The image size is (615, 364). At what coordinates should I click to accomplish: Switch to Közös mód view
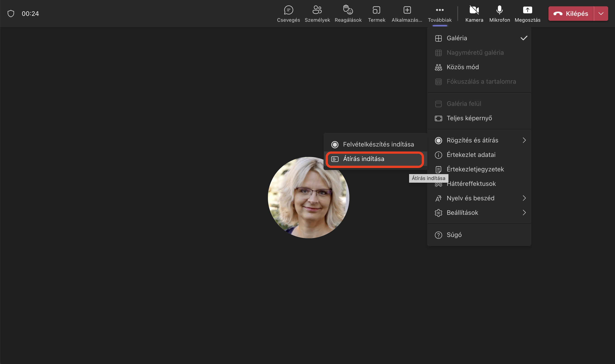click(x=479, y=67)
